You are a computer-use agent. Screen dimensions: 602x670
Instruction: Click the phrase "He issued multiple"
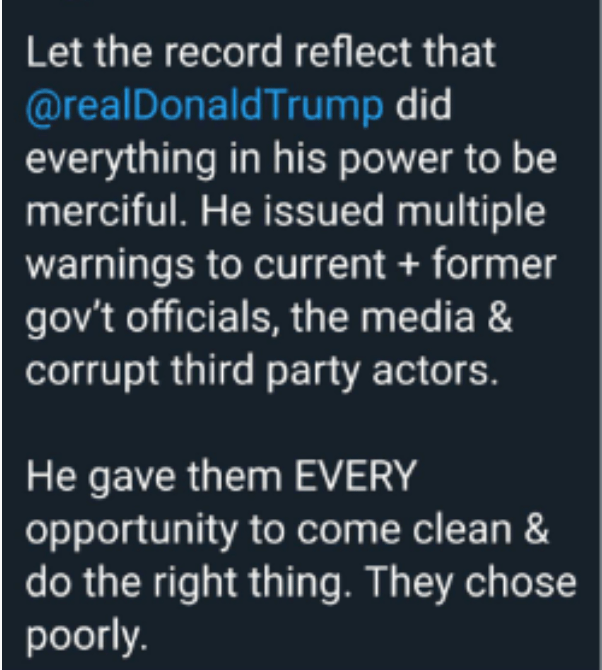393,215
